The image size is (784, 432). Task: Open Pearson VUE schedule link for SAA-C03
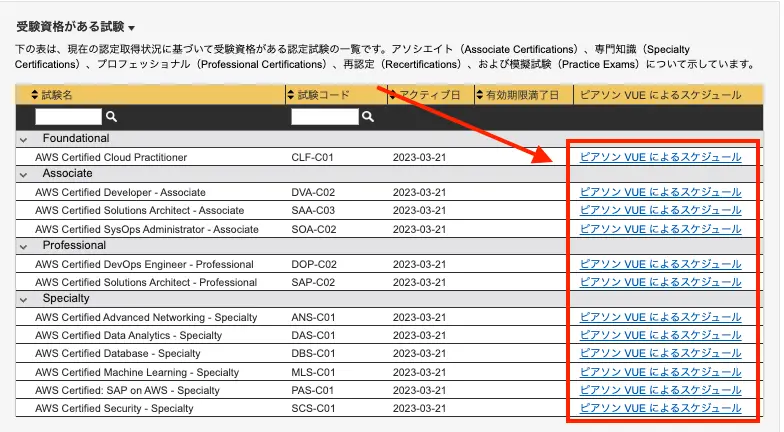[660, 210]
